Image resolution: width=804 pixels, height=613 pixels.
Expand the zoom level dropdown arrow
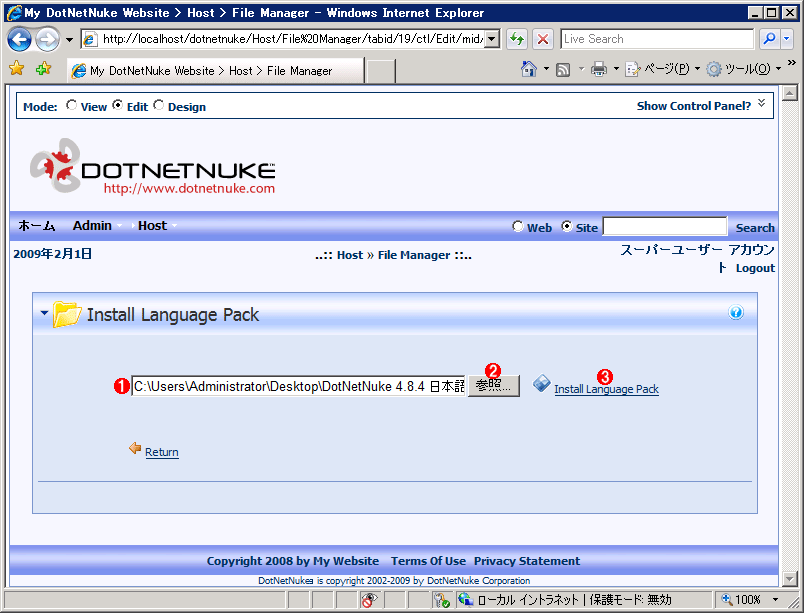[776, 600]
